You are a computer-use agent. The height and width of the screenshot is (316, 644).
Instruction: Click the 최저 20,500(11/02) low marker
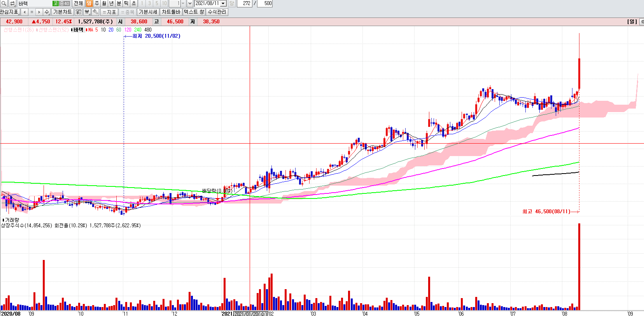[152, 36]
